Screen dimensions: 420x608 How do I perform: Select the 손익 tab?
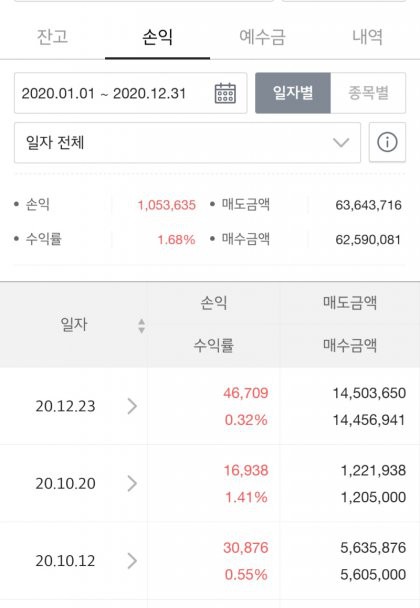click(157, 37)
